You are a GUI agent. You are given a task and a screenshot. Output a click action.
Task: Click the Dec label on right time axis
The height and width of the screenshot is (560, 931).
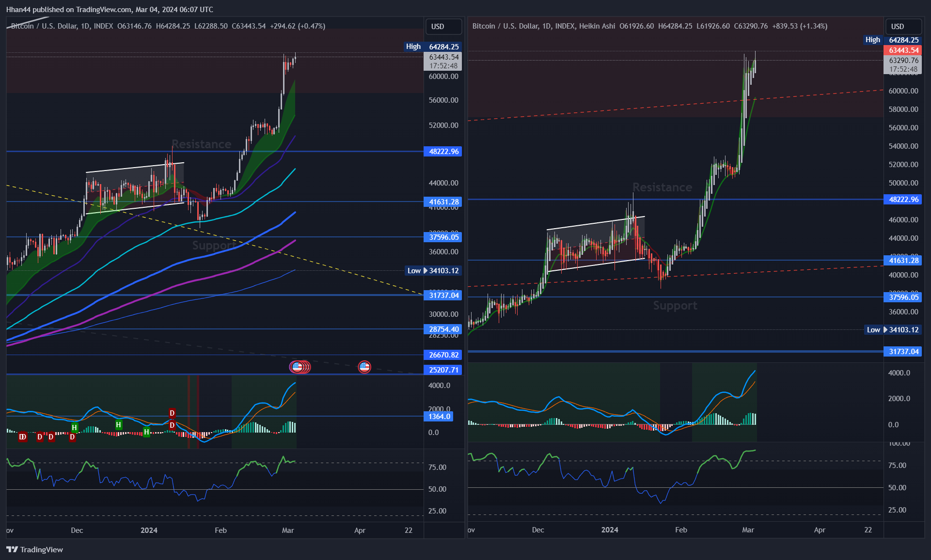tap(538, 530)
